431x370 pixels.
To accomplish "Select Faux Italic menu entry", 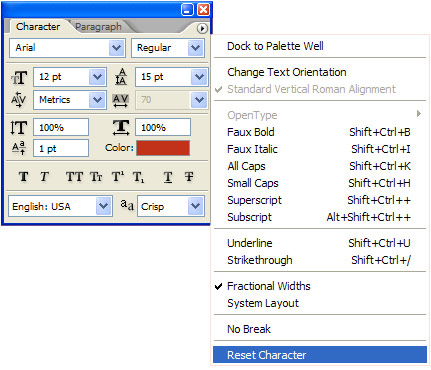I will point(320,149).
